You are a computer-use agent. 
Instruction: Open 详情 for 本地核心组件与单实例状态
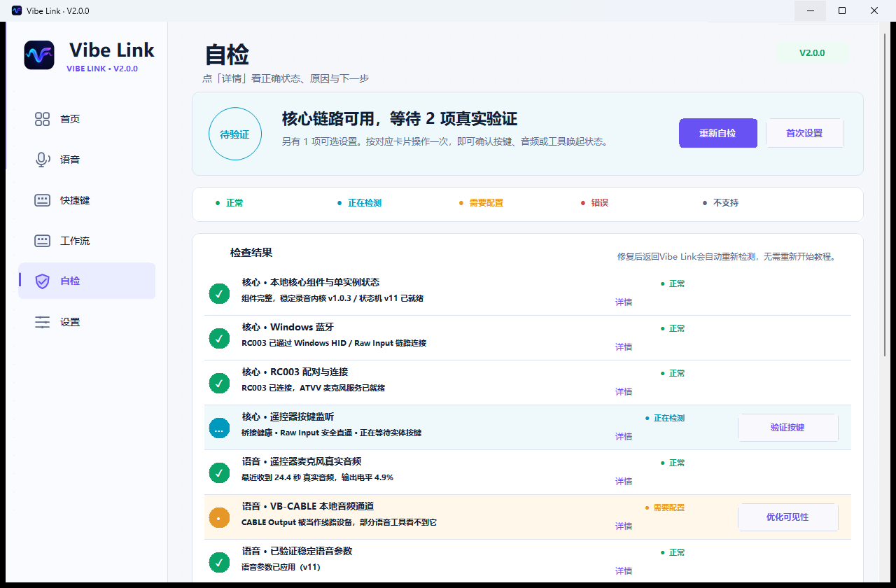click(x=624, y=302)
